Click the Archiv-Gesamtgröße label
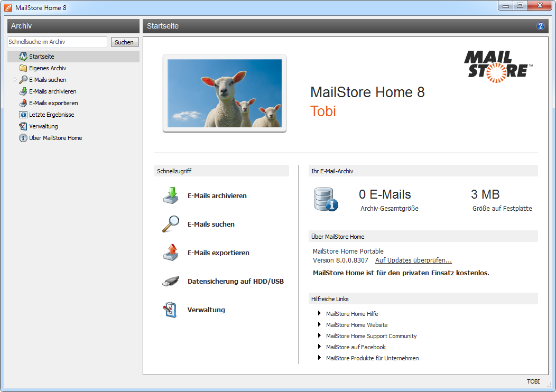Image resolution: width=556 pixels, height=392 pixels. point(390,208)
